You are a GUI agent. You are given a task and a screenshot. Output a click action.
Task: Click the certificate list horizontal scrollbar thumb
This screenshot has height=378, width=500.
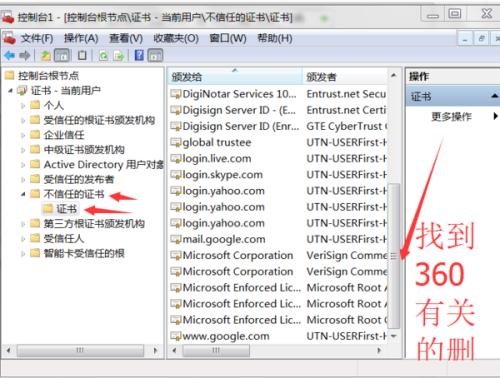click(x=216, y=350)
